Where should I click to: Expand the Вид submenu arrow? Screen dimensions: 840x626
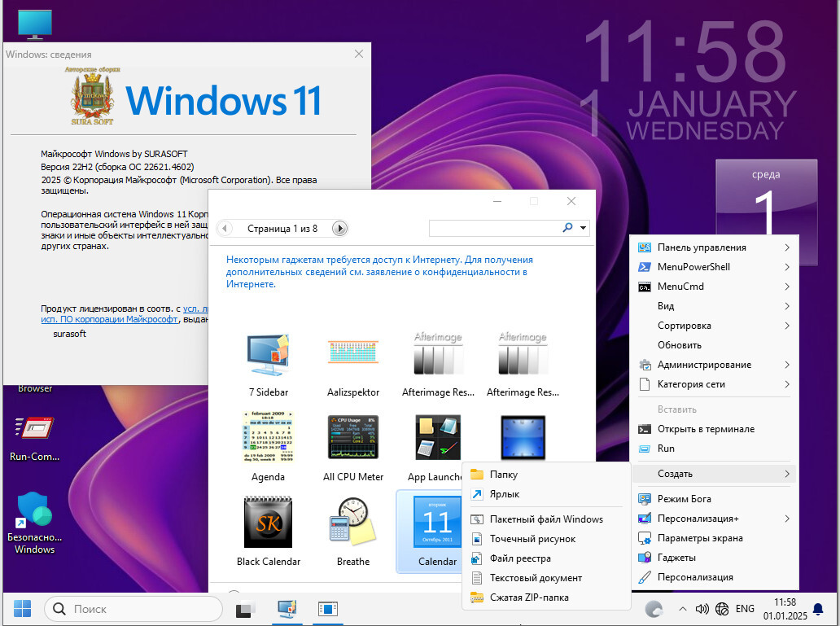[x=787, y=306]
